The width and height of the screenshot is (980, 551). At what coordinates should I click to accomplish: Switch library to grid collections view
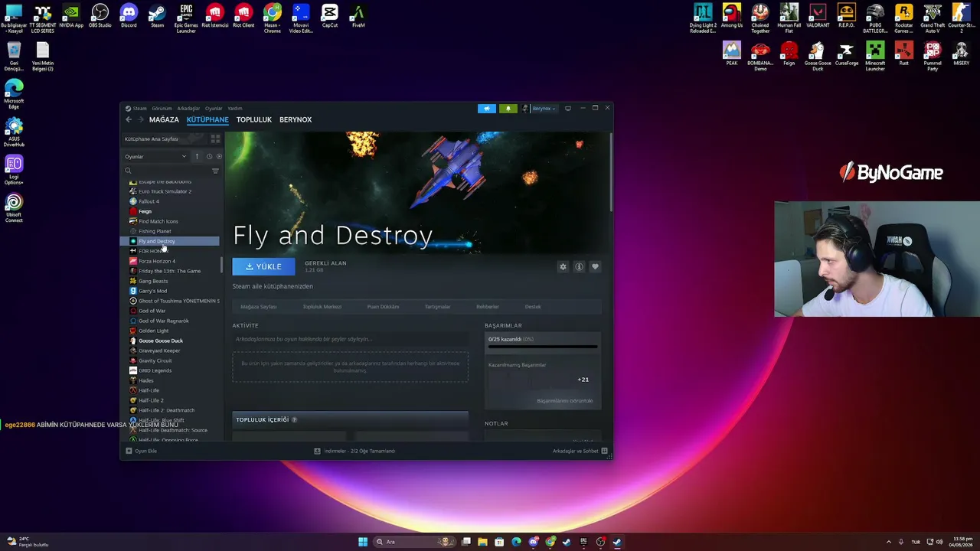[215, 139]
